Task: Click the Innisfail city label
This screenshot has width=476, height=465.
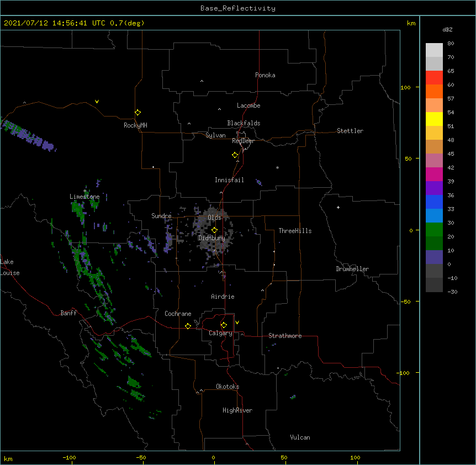Action: click(x=229, y=180)
